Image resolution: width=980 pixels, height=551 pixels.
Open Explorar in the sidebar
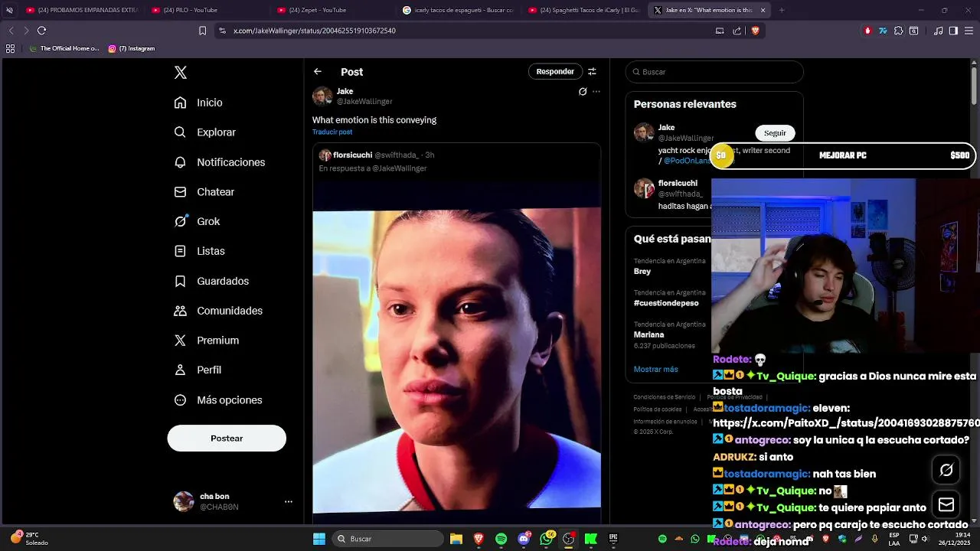tap(204, 132)
